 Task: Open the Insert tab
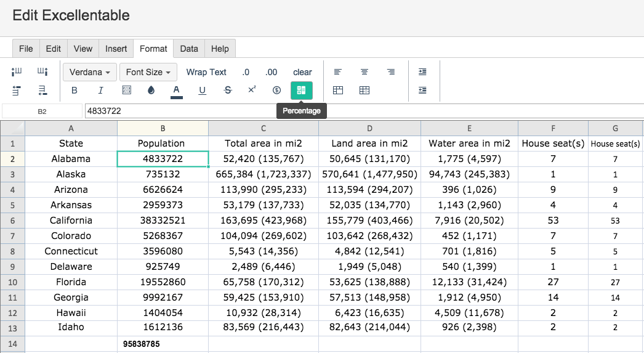(116, 49)
